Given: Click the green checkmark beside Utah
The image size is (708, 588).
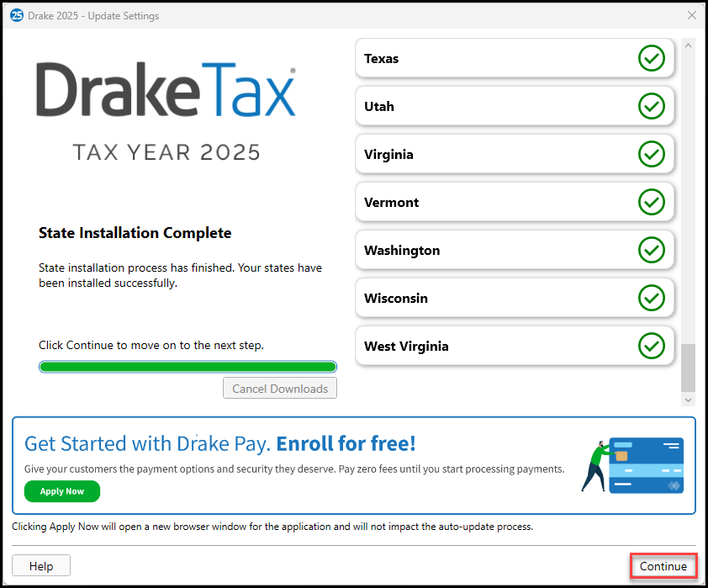Looking at the screenshot, I should (651, 107).
